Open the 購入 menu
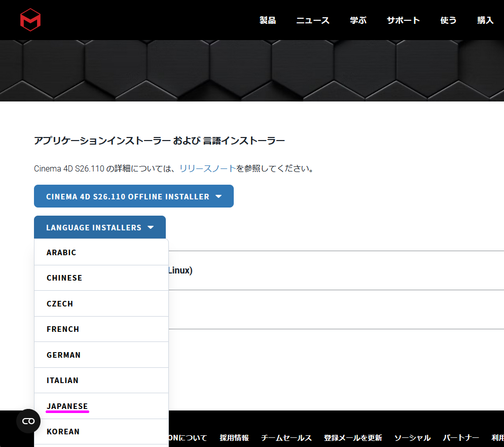 [x=485, y=20]
